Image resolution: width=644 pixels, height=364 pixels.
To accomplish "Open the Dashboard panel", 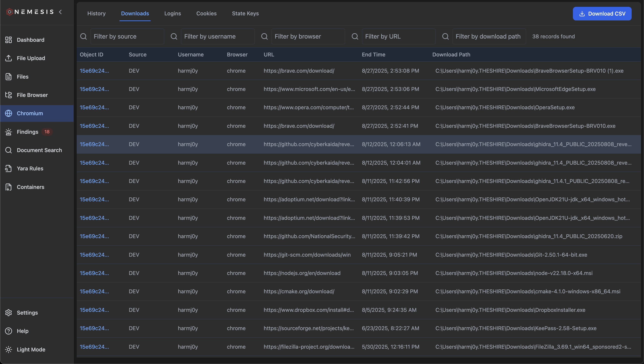I will 30,40.
